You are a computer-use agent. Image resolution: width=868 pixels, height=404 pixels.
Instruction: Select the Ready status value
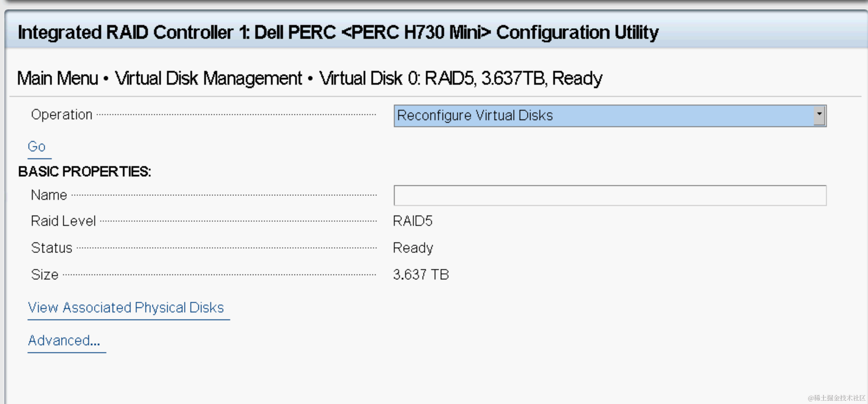click(413, 248)
